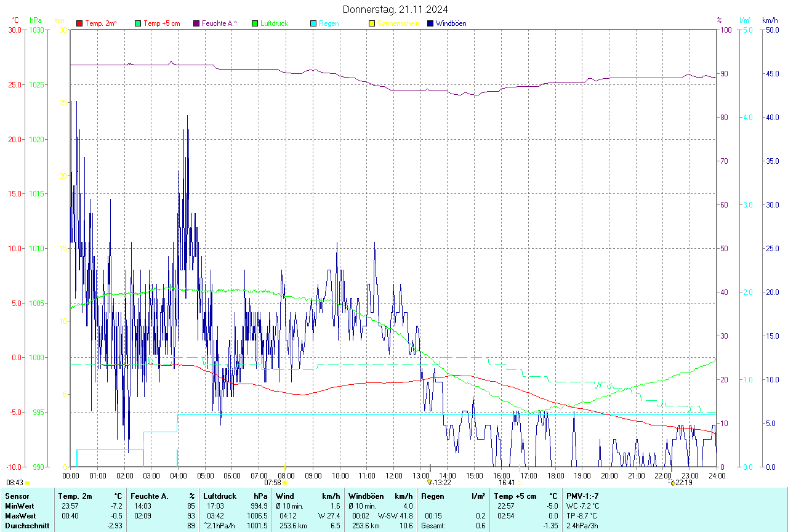Click the Regen column header in table
Screen dimensions: 788x532
click(x=433, y=496)
